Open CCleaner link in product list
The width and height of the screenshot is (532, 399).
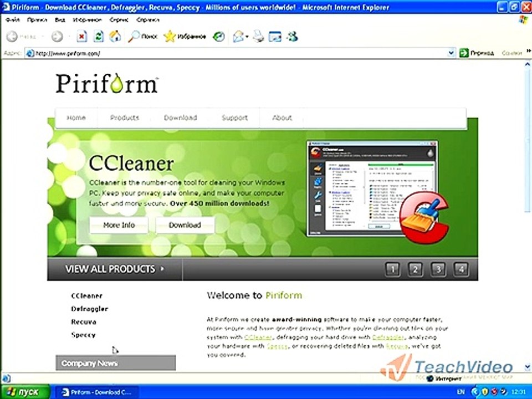87,296
